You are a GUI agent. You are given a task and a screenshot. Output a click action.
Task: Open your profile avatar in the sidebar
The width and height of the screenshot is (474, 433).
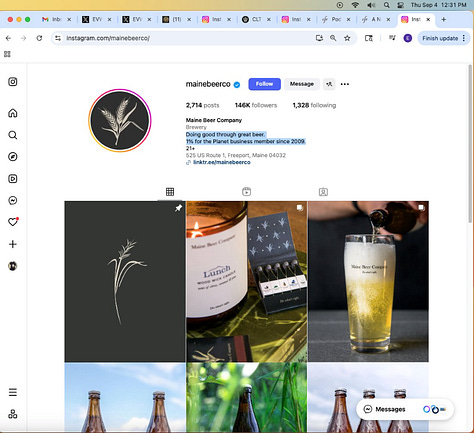click(13, 266)
